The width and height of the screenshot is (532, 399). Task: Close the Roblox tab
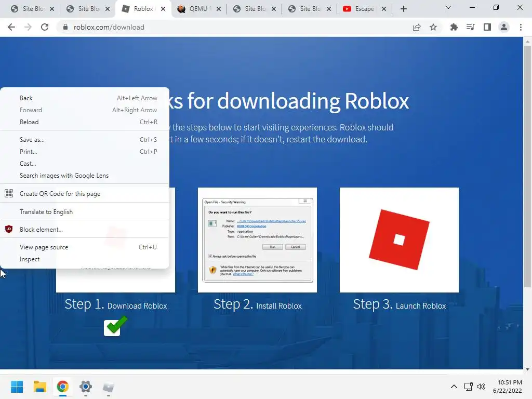[x=163, y=9]
